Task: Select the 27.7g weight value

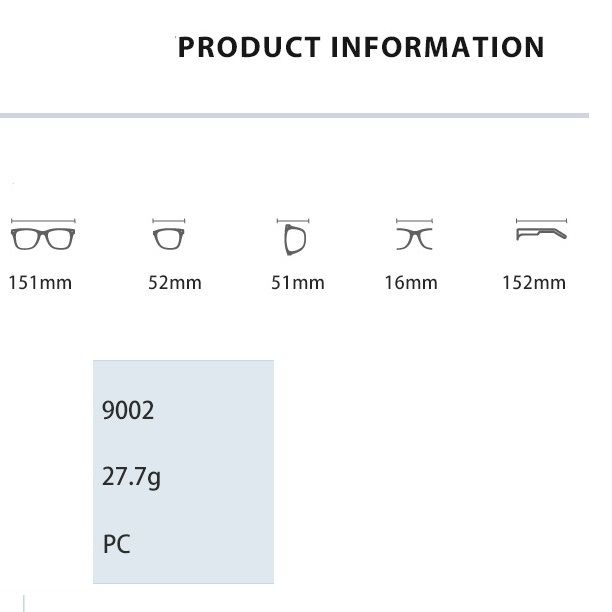Action: pos(131,477)
